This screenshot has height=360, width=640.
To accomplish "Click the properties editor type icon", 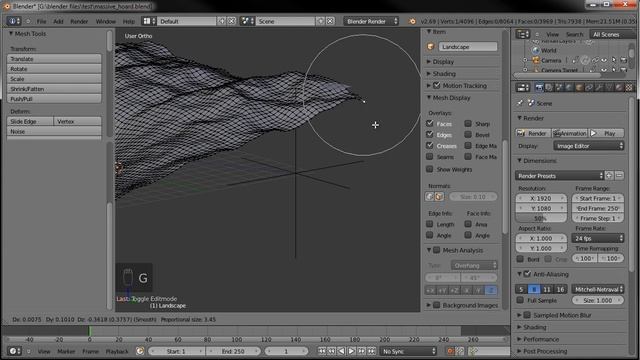I will point(522,87).
